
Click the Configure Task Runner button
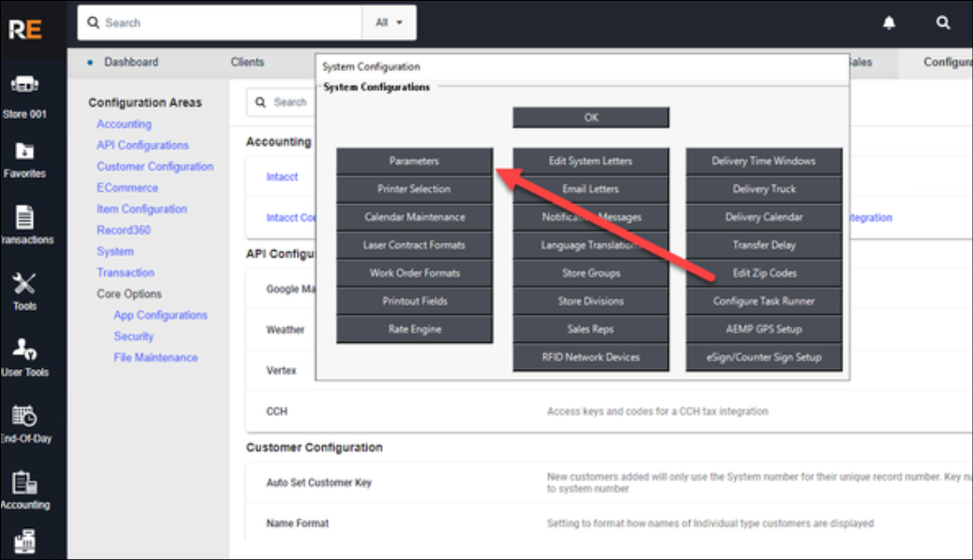(x=763, y=302)
